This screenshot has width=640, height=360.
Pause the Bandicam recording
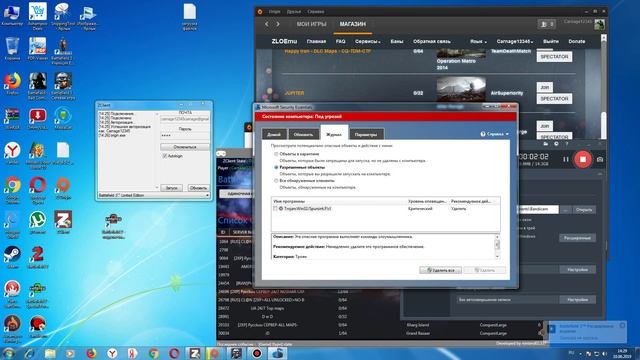click(x=565, y=159)
